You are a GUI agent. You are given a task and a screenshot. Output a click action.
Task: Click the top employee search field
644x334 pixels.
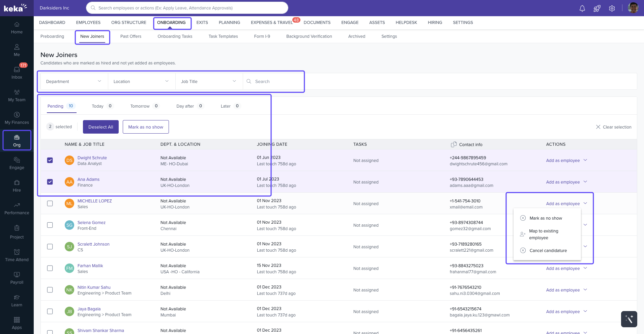187,8
